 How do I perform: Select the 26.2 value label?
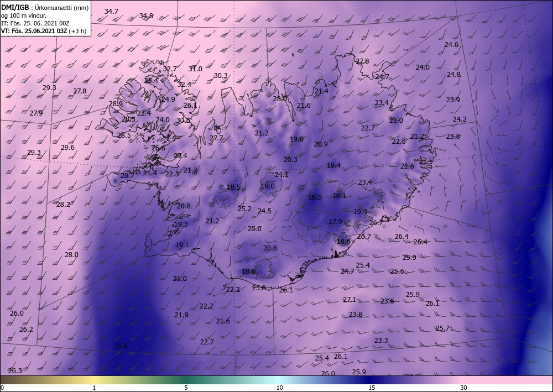26,330
